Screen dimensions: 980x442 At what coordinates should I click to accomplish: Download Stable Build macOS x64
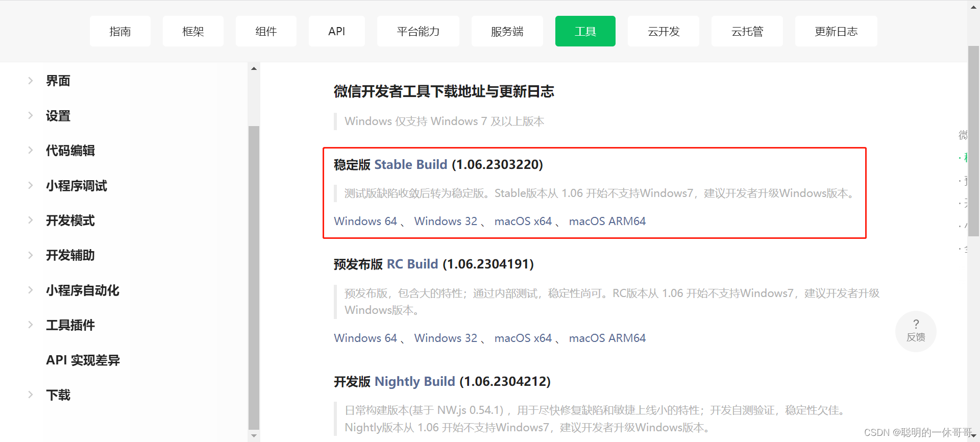click(523, 221)
